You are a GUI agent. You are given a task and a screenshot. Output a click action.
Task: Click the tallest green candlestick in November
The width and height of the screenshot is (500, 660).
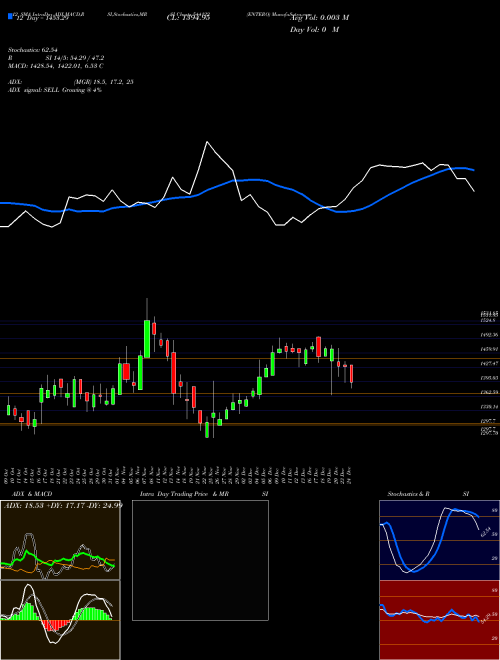coord(147,339)
